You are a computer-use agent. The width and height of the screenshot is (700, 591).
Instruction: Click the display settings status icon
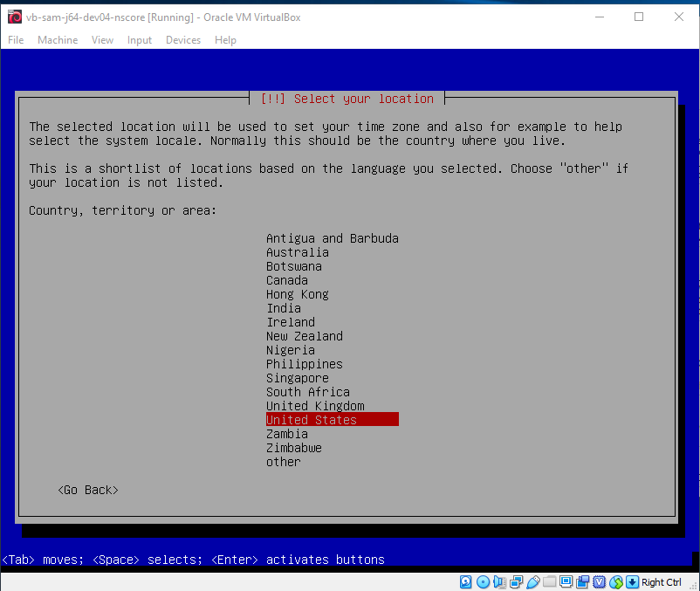(x=566, y=581)
